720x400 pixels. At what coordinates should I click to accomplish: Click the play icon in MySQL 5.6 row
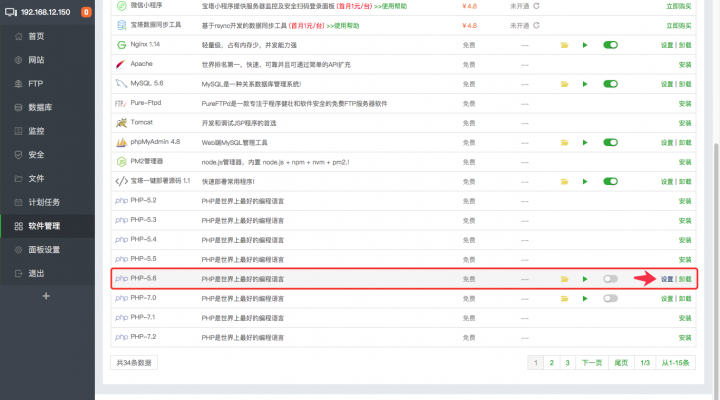point(585,83)
